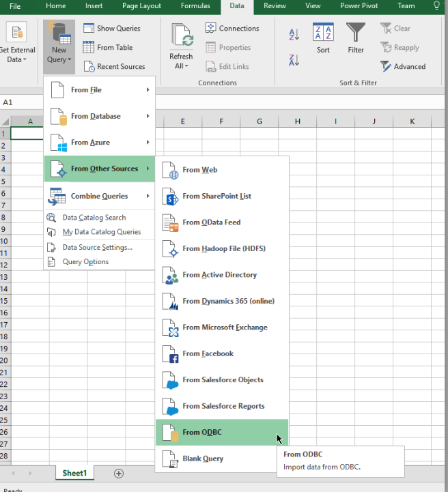
Task: Select Blank Query
Action: pyautogui.click(x=216, y=459)
